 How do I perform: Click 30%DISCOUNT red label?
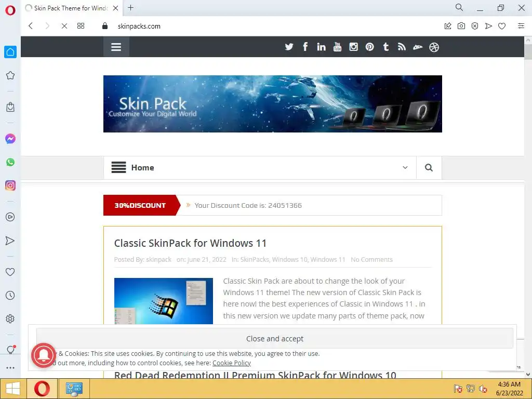click(x=140, y=205)
